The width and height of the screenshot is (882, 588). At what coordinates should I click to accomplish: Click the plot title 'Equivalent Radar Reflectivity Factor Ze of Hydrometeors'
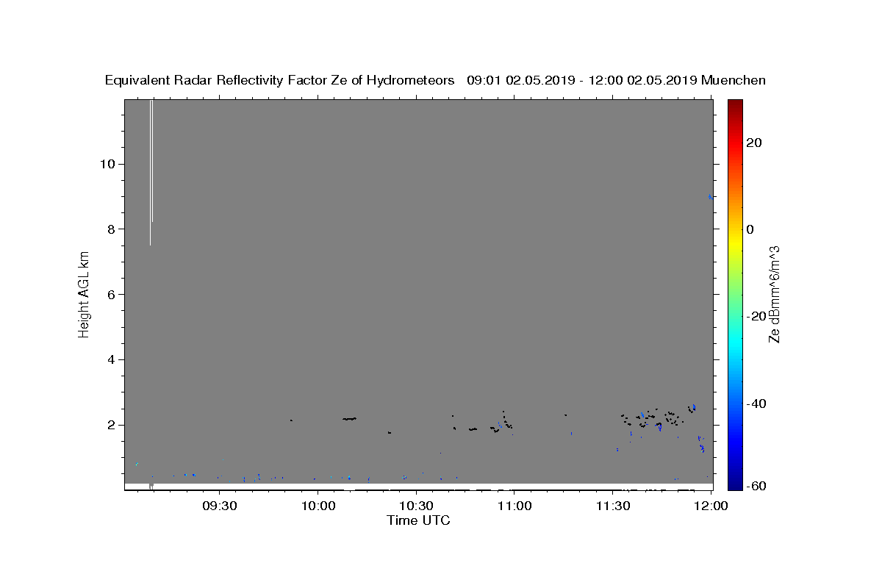pos(280,81)
